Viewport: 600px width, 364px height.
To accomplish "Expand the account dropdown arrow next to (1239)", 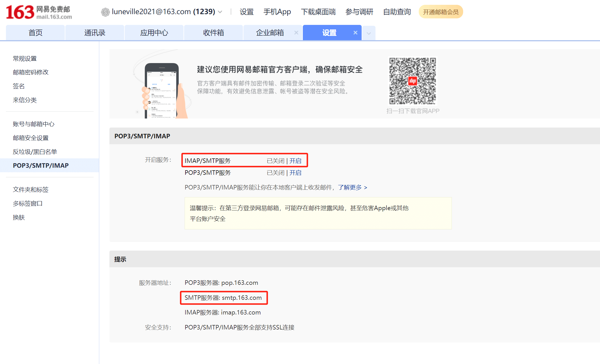I will pyautogui.click(x=220, y=12).
